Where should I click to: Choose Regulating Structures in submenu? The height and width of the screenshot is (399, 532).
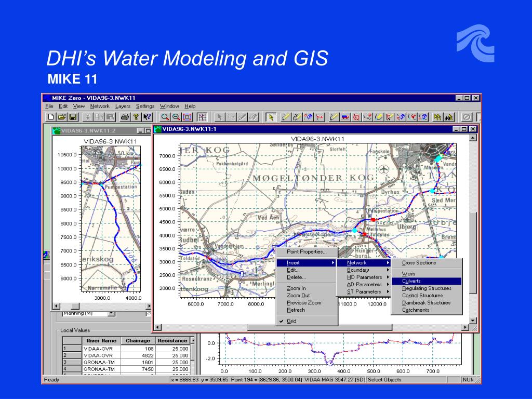[x=427, y=288]
